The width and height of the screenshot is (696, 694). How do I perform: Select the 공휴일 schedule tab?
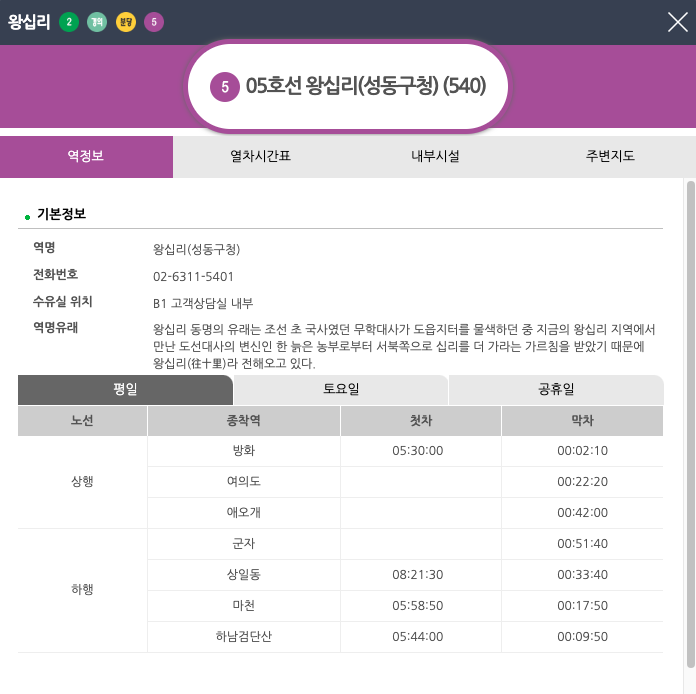[x=556, y=389]
